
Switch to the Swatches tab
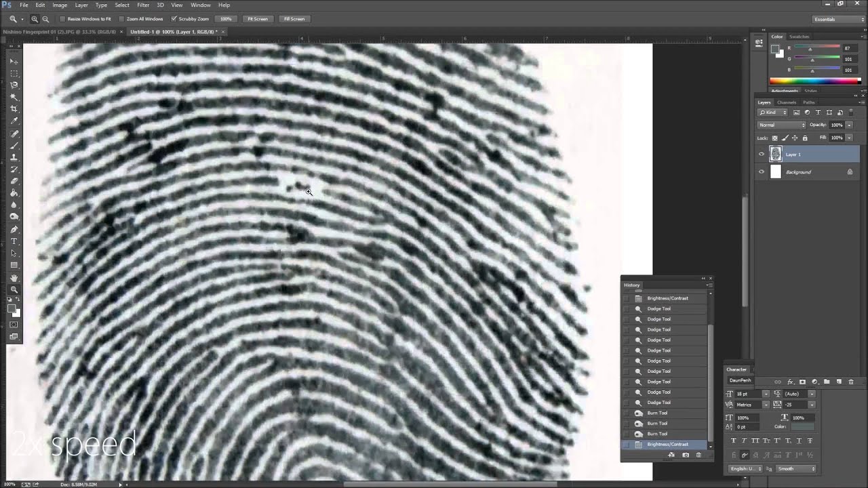800,37
